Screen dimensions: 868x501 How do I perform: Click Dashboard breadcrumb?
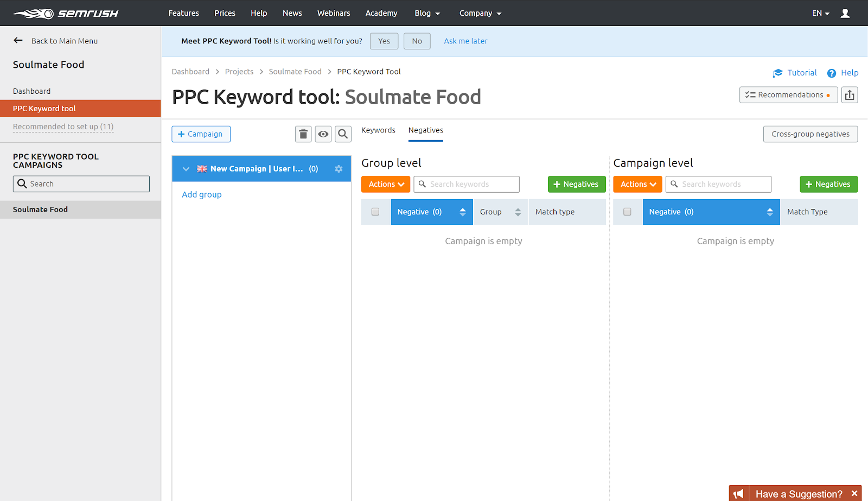point(190,72)
